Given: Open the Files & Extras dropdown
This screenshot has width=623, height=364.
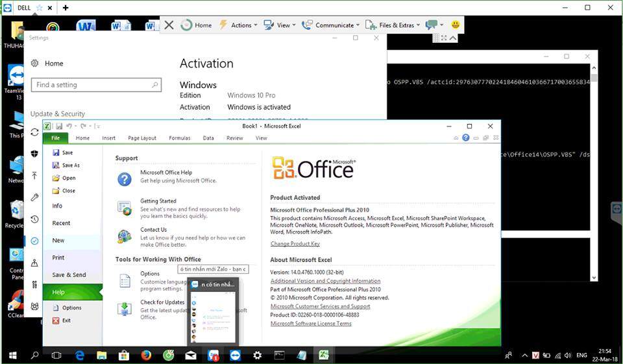Looking at the screenshot, I should pos(393,25).
